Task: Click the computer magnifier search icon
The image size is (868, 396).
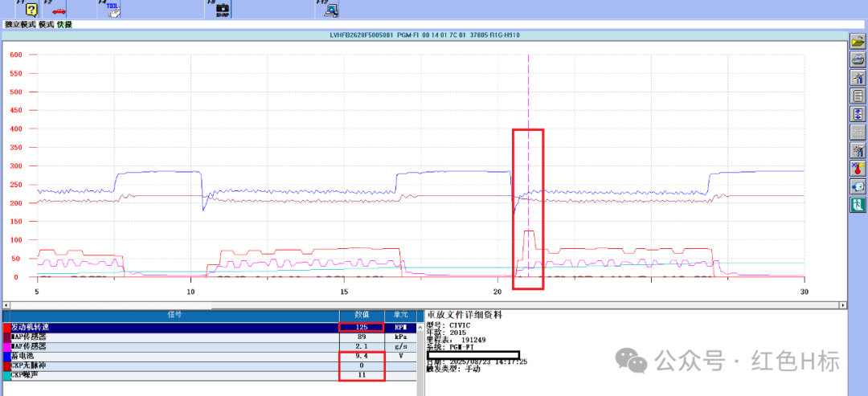Action: [331, 10]
